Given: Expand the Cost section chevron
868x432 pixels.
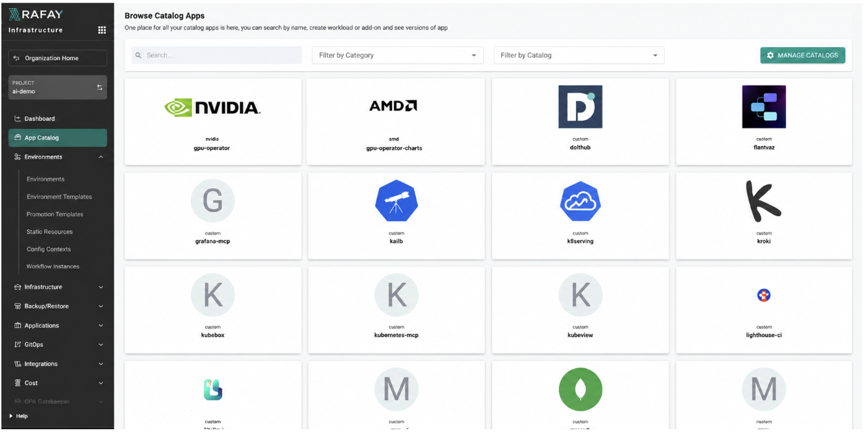Looking at the screenshot, I should [101, 383].
